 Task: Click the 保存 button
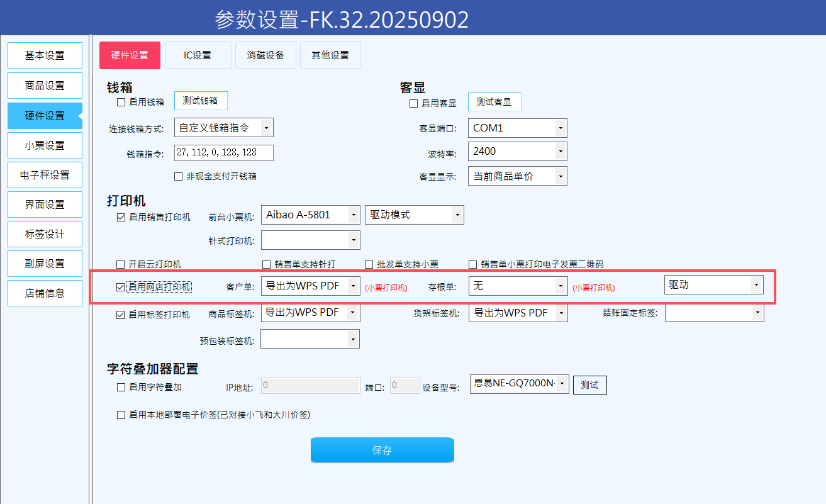(x=382, y=450)
